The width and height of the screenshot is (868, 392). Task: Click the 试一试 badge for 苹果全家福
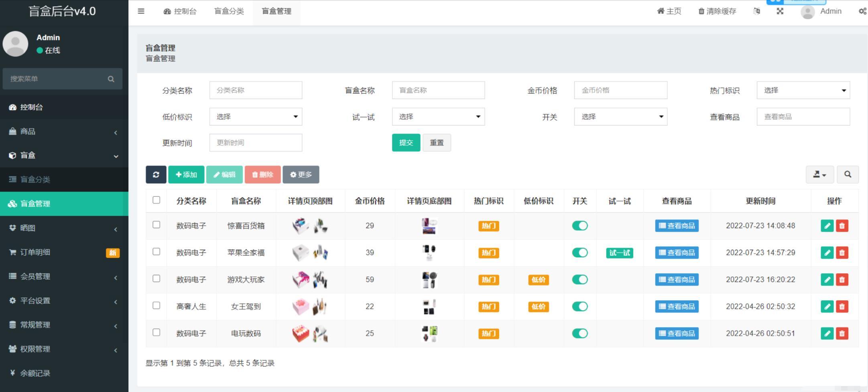[620, 253]
